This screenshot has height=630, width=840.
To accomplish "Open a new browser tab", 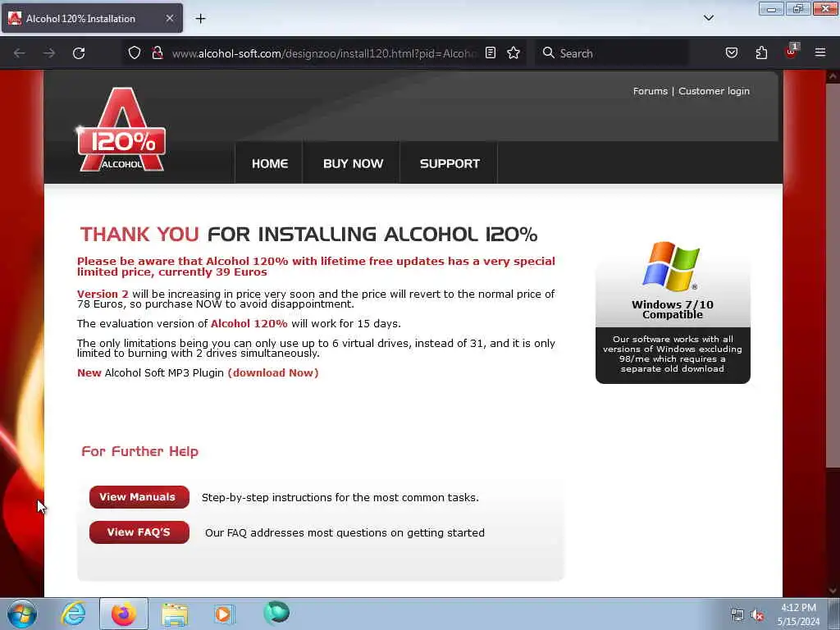I will [200, 19].
